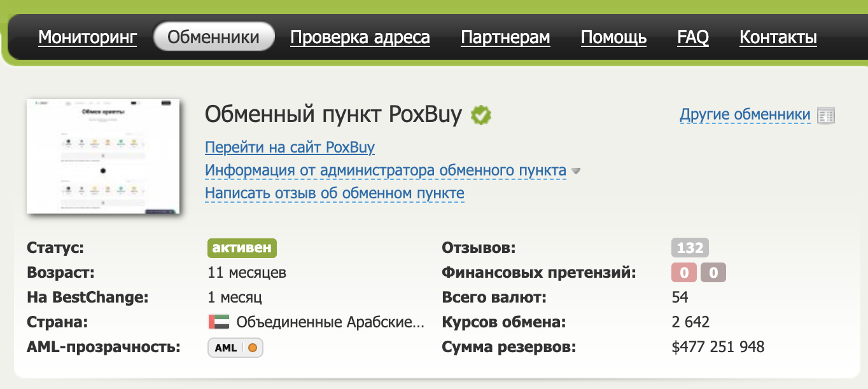
Task: Click the orange AML indicator dot
Action: click(253, 348)
